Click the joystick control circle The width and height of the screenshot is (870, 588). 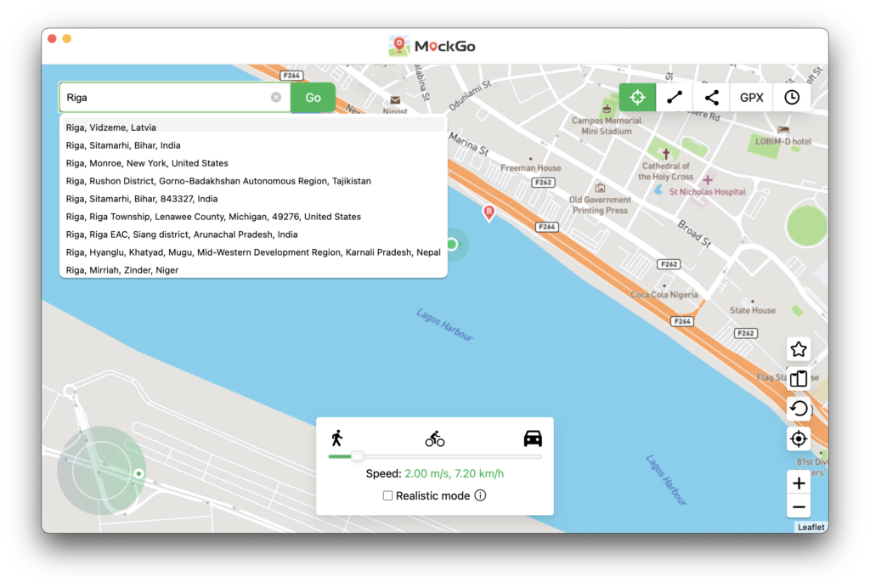click(x=102, y=471)
